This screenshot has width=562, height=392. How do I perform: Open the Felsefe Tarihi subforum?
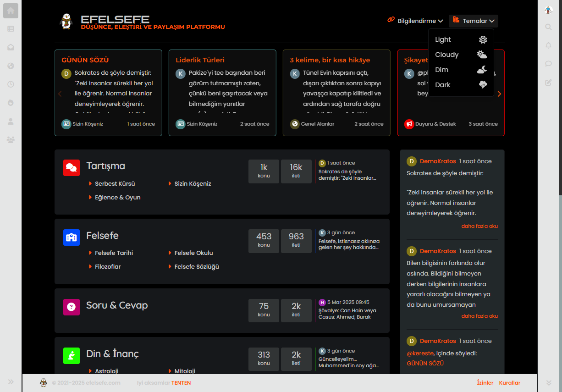(x=114, y=253)
